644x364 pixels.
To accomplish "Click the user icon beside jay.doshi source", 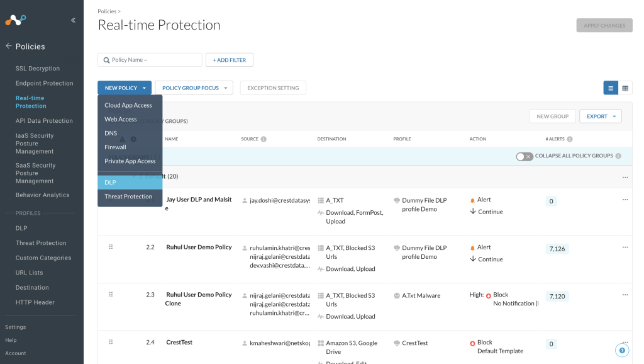I will coord(245,201).
